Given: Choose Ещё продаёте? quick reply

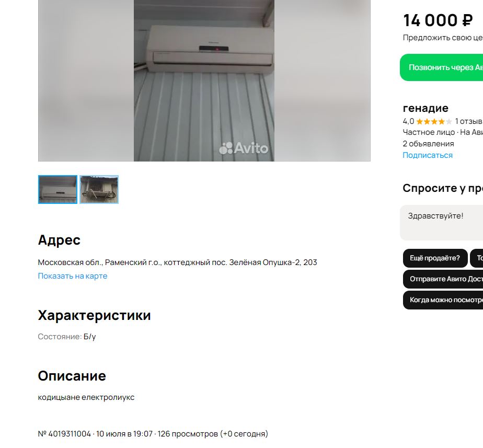Looking at the screenshot, I should tap(435, 258).
